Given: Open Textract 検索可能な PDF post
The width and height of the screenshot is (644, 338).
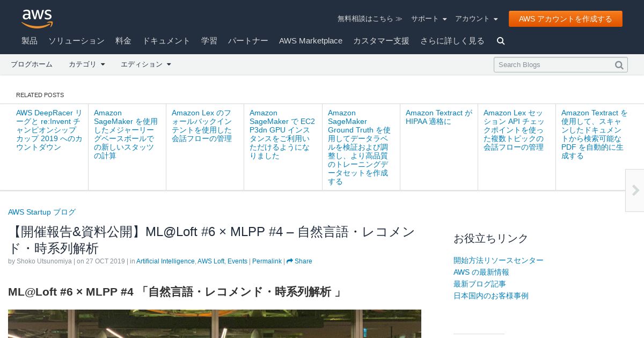Looking at the screenshot, I should point(594,134).
